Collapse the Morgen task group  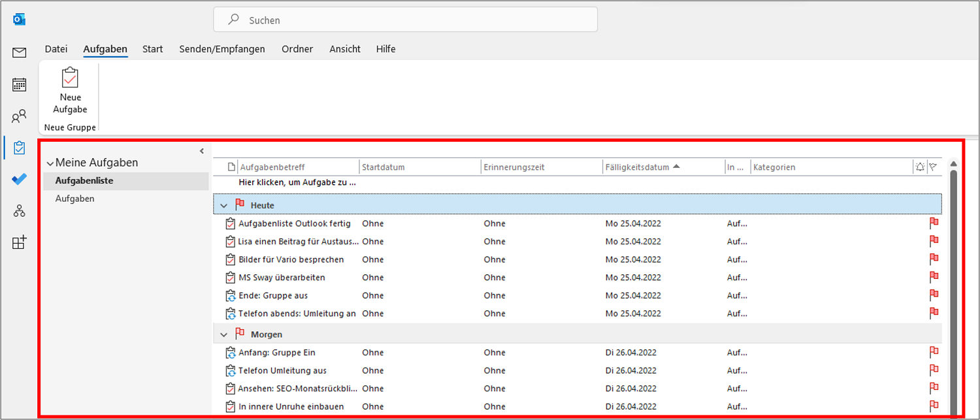(x=224, y=334)
